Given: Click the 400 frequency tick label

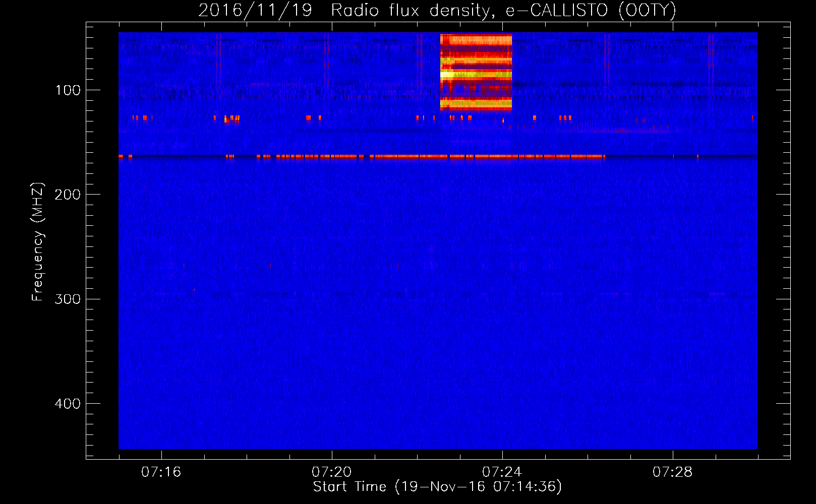Looking at the screenshot, I should click(68, 404).
